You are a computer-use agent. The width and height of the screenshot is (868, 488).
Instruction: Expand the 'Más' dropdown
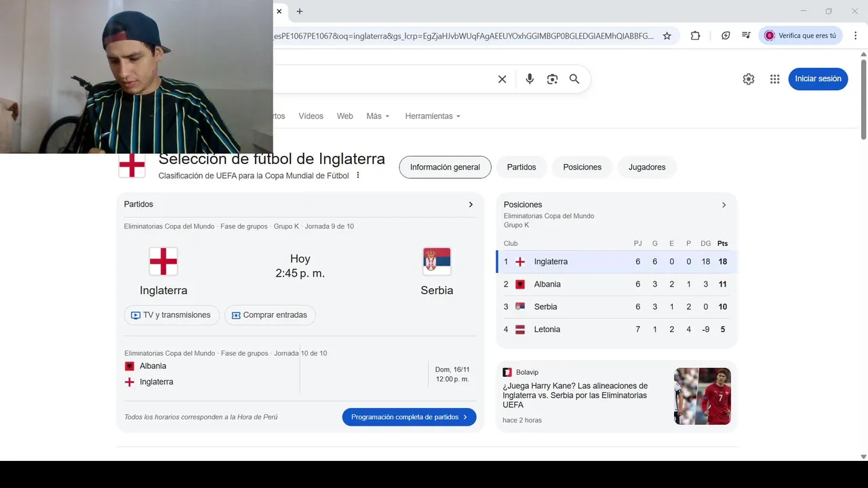pyautogui.click(x=378, y=116)
